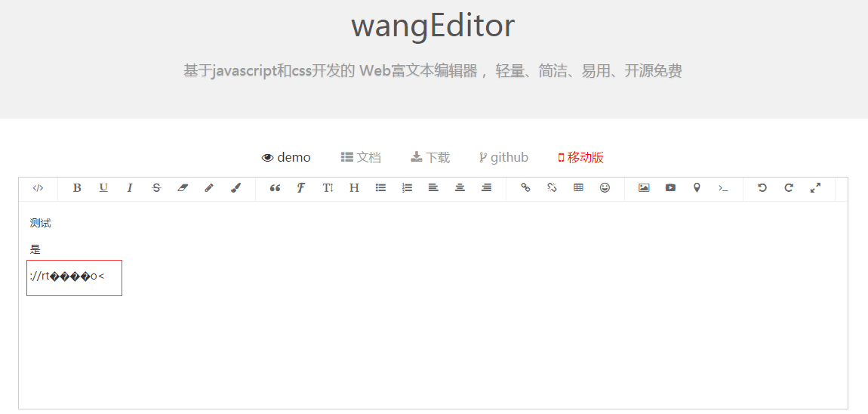Open the heading H icon
Image resolution: width=868 pixels, height=414 pixels.
click(354, 188)
